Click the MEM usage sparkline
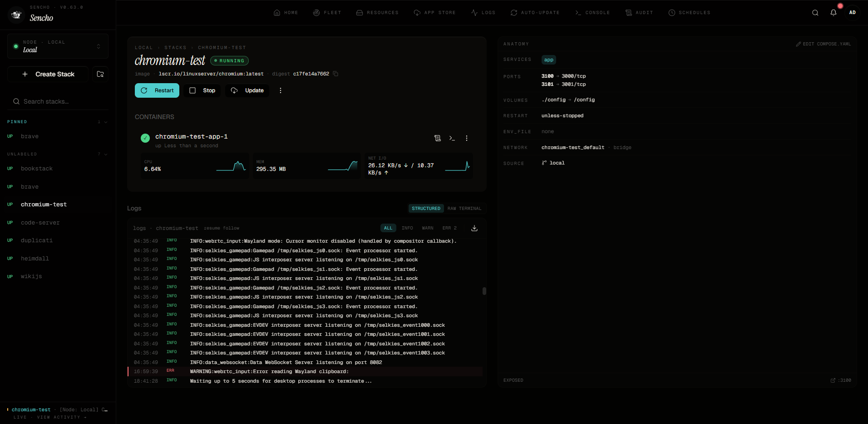The image size is (868, 424). pos(343,166)
